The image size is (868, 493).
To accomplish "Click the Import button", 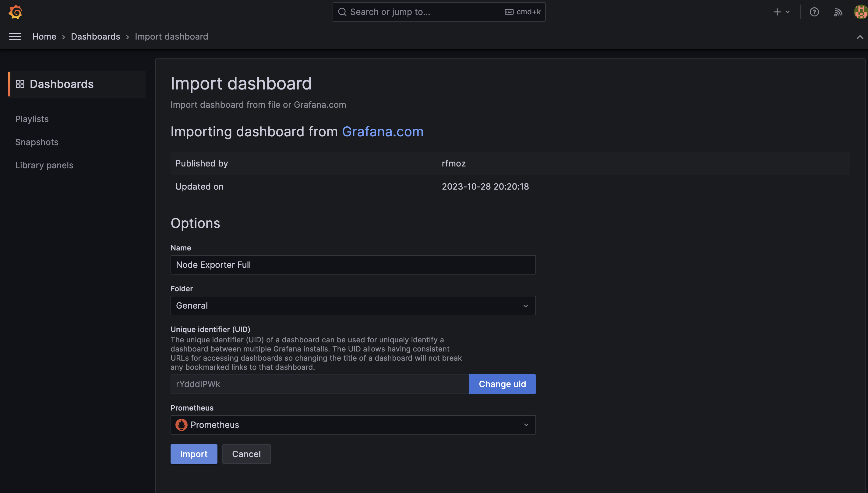I will coord(193,454).
